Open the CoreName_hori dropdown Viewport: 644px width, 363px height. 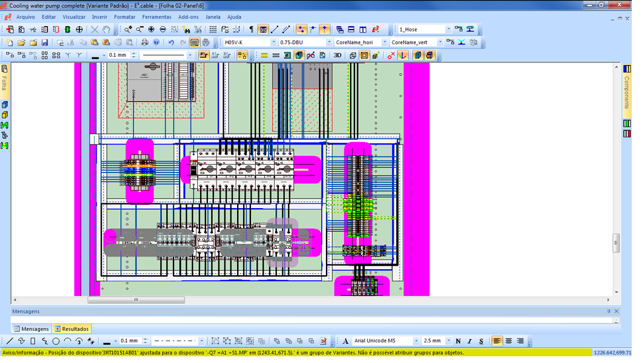[x=385, y=42]
